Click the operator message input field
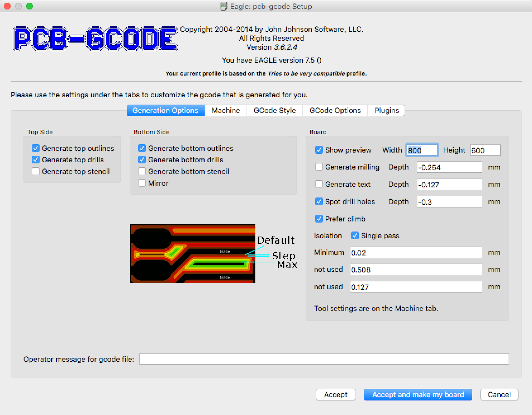The width and height of the screenshot is (532, 415). pyautogui.click(x=324, y=359)
